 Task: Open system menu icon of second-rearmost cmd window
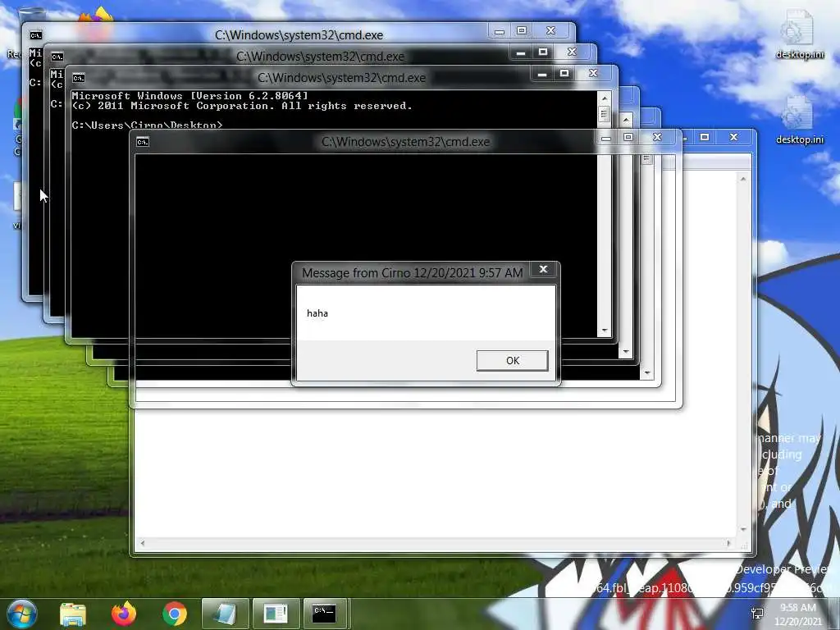(x=57, y=57)
